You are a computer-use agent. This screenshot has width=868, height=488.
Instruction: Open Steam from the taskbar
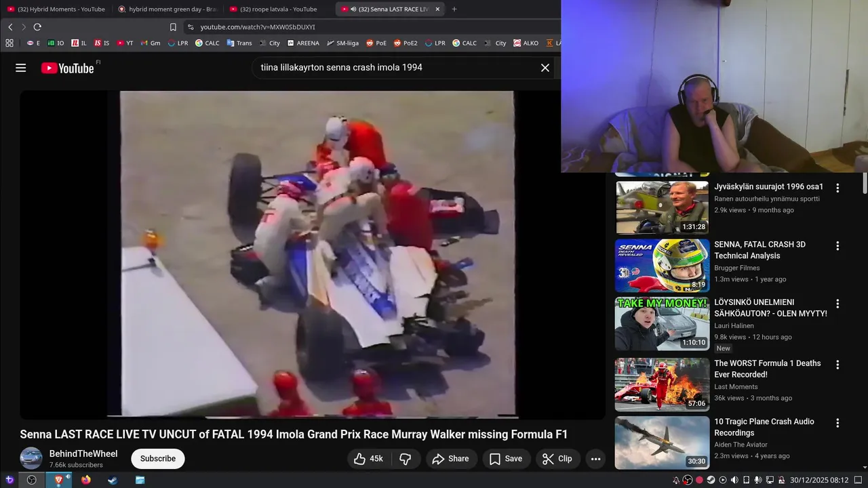113,480
